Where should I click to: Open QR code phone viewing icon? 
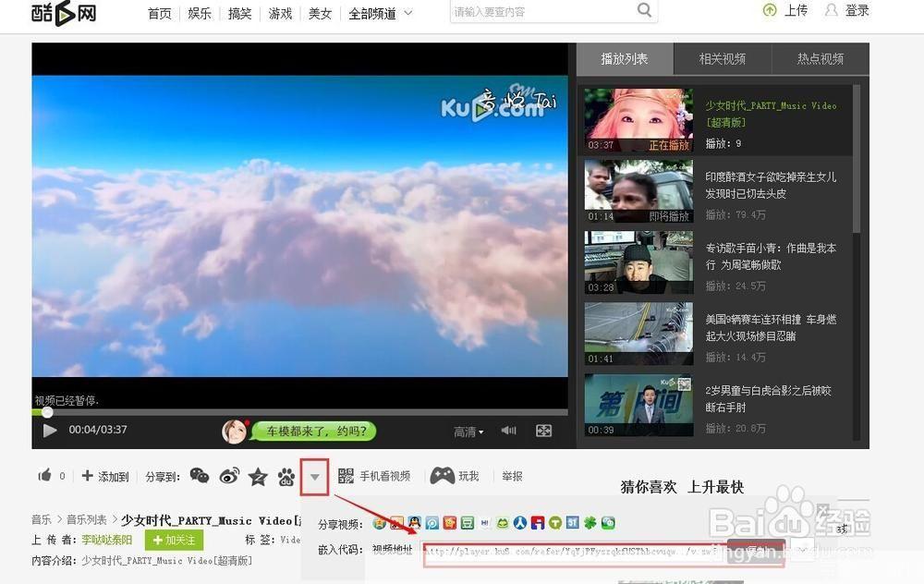pyautogui.click(x=346, y=476)
